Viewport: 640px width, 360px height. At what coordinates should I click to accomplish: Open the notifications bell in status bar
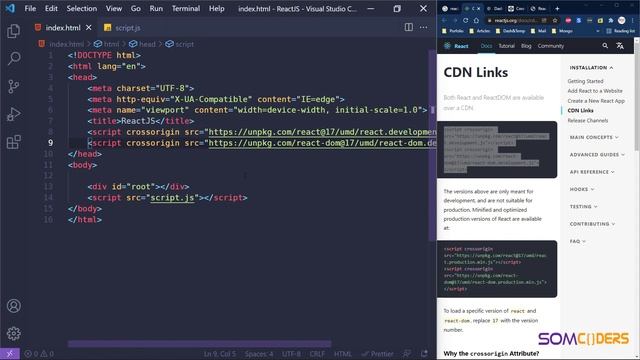[424, 353]
